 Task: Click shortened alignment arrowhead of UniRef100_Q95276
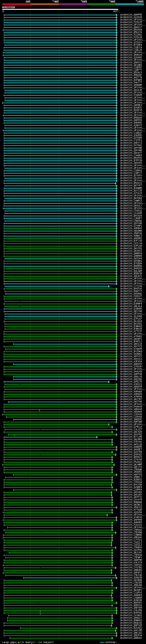[x=109, y=382]
